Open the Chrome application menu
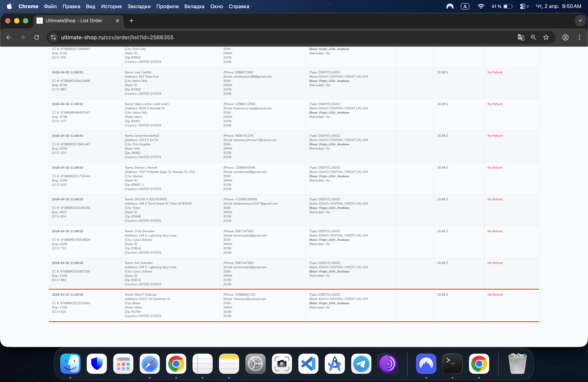 (x=28, y=6)
